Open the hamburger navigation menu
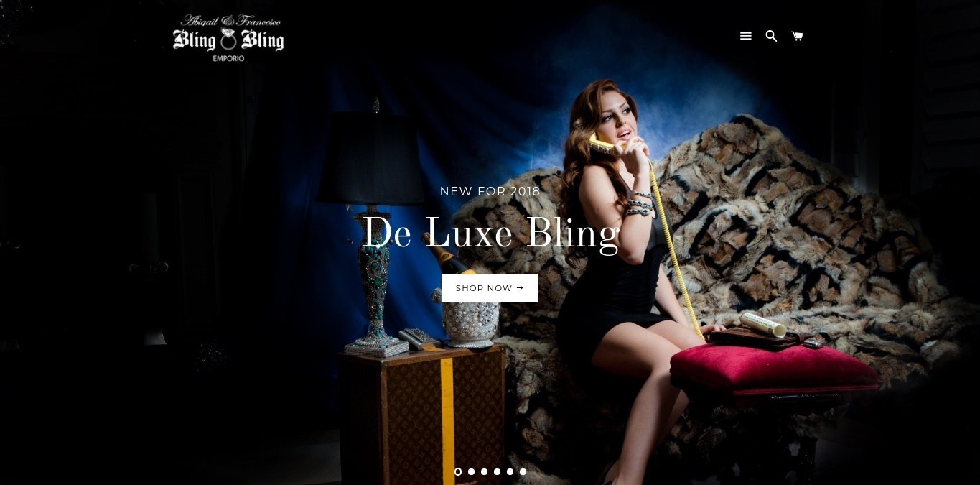Image resolution: width=980 pixels, height=485 pixels. (746, 36)
